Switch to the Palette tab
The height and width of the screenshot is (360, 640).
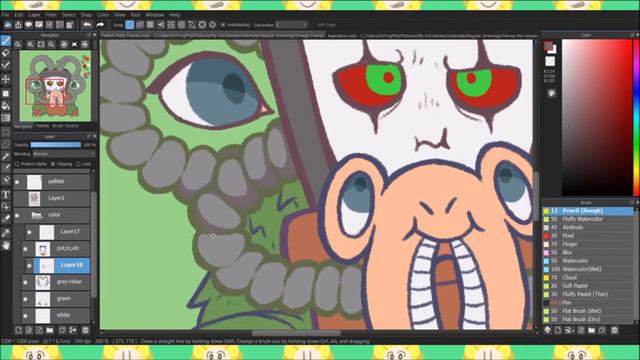(x=42, y=126)
